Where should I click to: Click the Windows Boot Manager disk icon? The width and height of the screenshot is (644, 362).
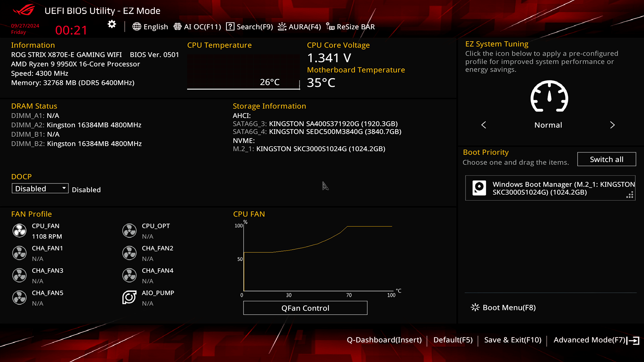pos(479,188)
